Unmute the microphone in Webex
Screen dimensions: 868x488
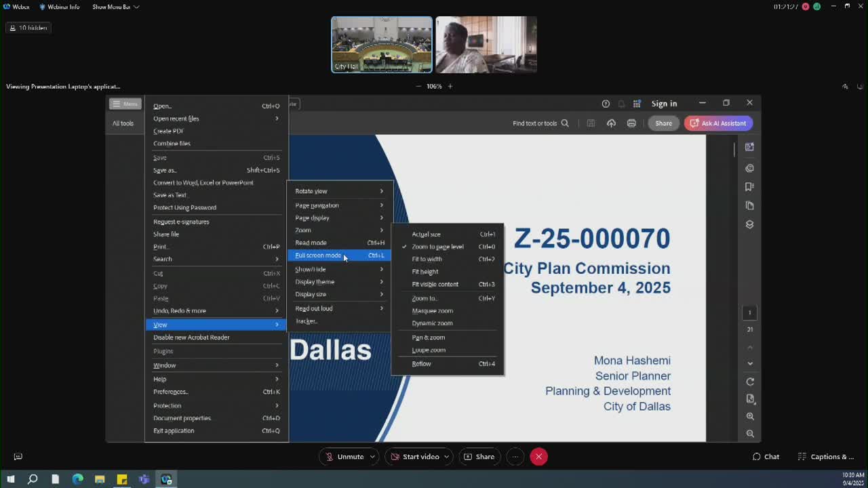(344, 457)
